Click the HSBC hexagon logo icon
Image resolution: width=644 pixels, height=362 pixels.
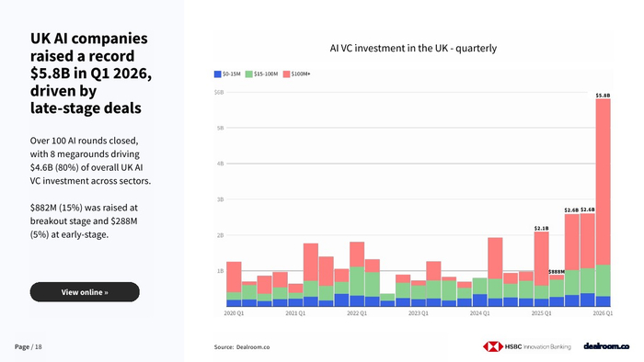(x=492, y=346)
